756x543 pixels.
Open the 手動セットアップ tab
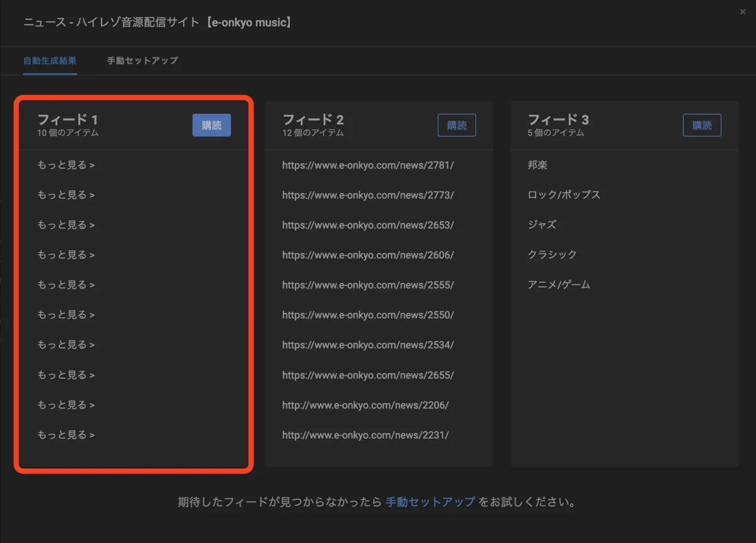pos(142,61)
